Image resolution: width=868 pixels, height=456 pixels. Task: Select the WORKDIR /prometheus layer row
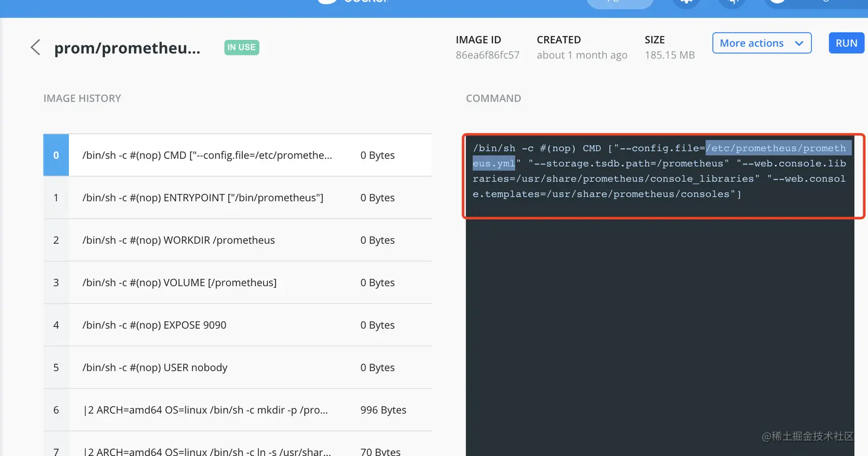pyautogui.click(x=238, y=240)
